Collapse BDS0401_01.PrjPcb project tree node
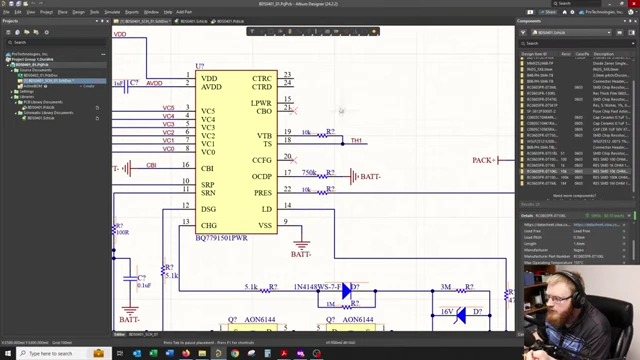Screen dimensions: 640x360 7,65
